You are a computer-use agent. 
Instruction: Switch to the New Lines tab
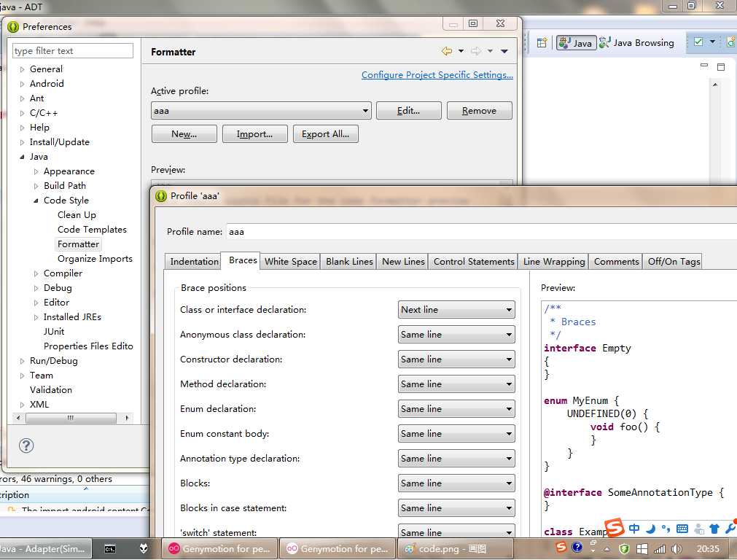tap(403, 262)
